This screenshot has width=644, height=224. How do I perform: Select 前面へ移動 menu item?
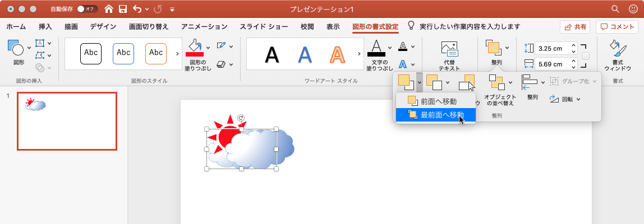click(436, 101)
